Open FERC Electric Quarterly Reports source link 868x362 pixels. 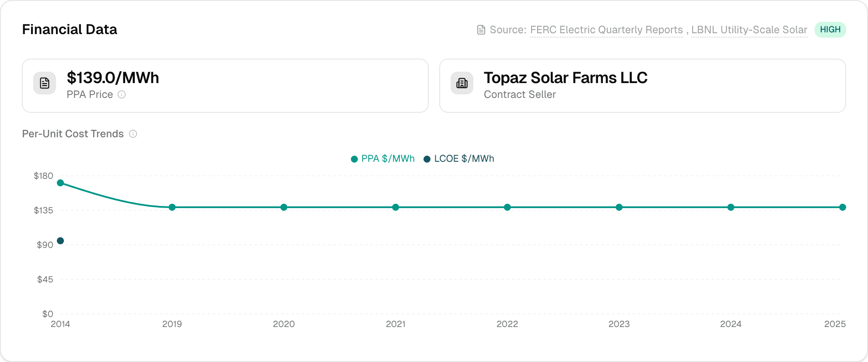[606, 30]
